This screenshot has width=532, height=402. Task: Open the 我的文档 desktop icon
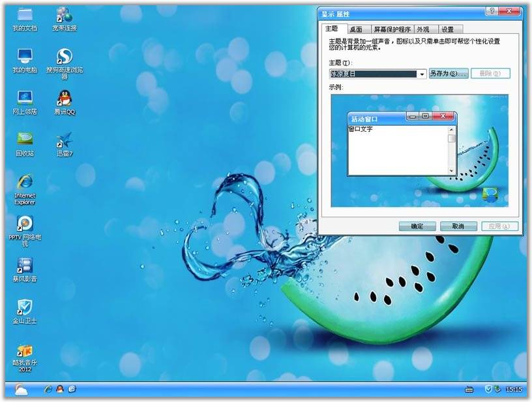(x=25, y=20)
